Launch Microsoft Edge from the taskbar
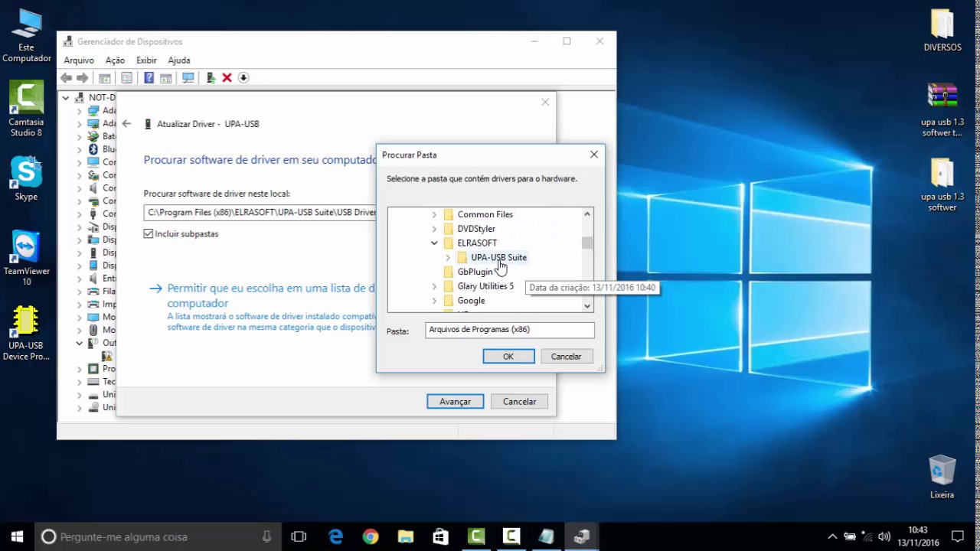Viewport: 980px width, 551px height. pos(335,536)
